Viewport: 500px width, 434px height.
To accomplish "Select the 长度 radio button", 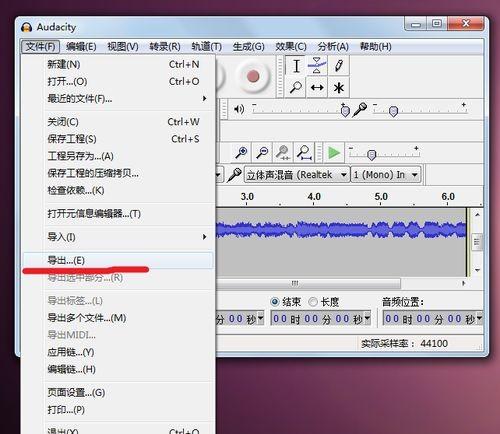I will click(313, 302).
